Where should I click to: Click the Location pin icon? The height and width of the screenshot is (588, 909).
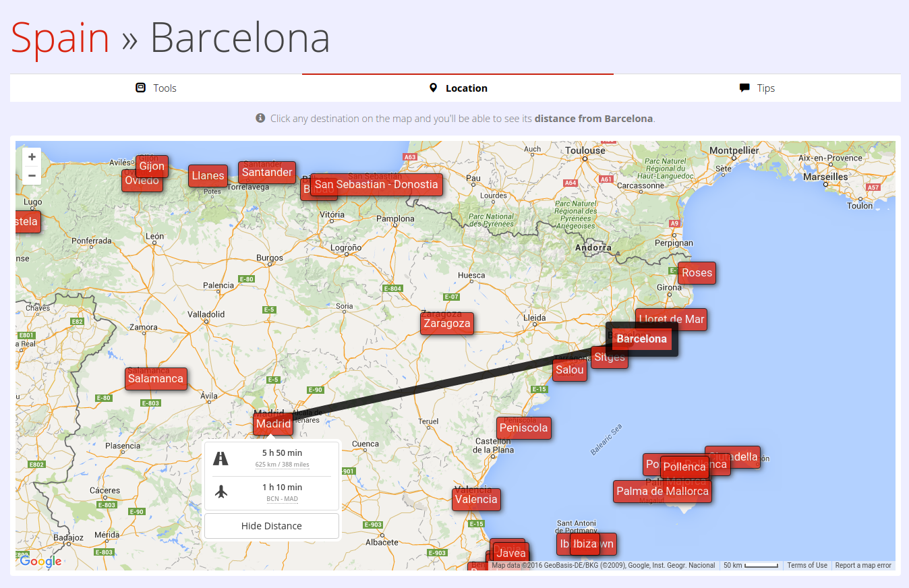(x=434, y=88)
